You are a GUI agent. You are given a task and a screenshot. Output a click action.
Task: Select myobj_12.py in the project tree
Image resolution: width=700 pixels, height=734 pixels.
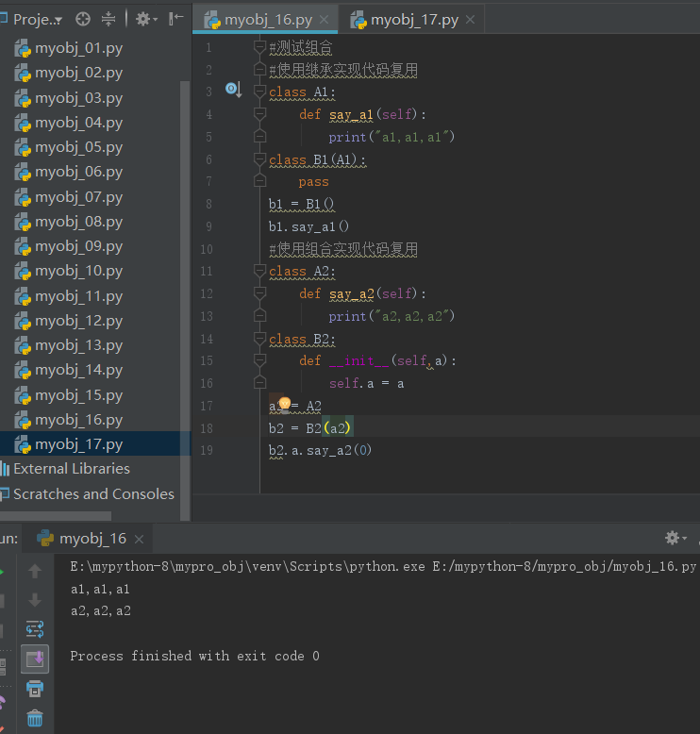(x=68, y=321)
